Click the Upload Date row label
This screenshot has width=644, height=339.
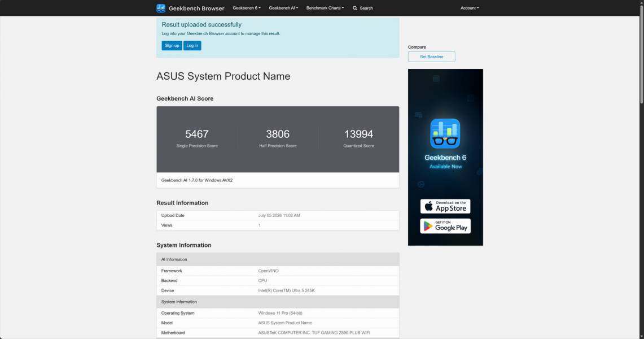173,215
